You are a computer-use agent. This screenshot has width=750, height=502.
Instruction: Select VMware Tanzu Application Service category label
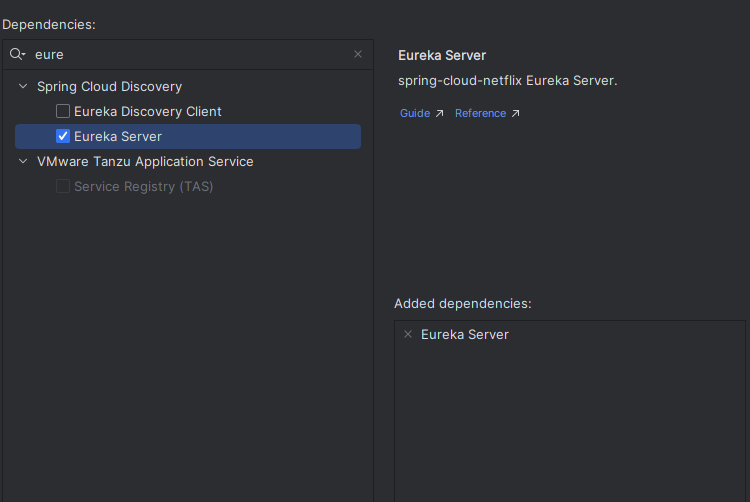pyautogui.click(x=145, y=162)
